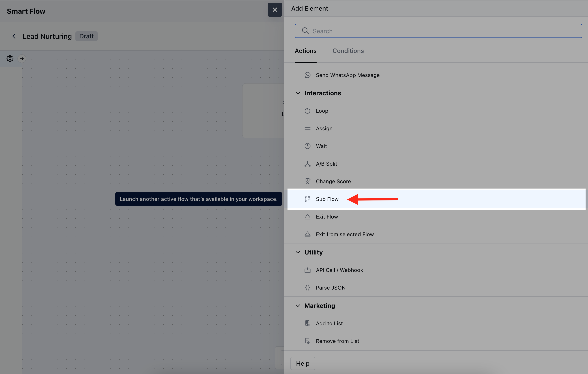Choose Exit from selected Flow action
Image resolution: width=588 pixels, height=374 pixels.
[345, 234]
